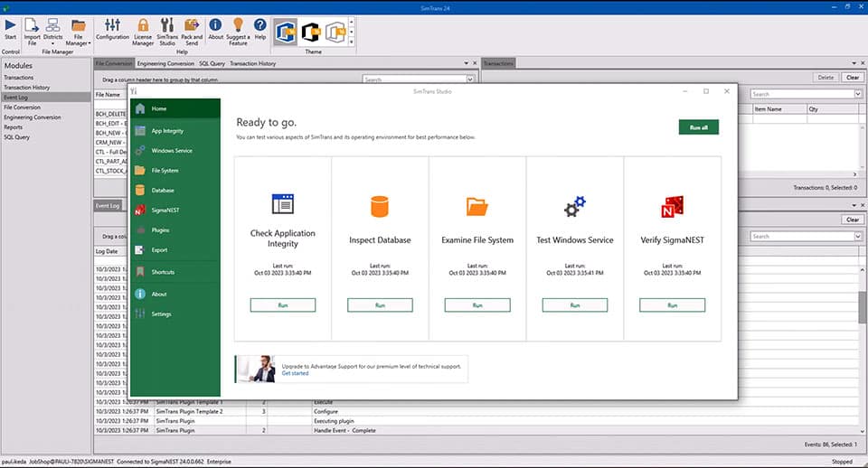Open the File Manager ribbon button

pyautogui.click(x=78, y=33)
